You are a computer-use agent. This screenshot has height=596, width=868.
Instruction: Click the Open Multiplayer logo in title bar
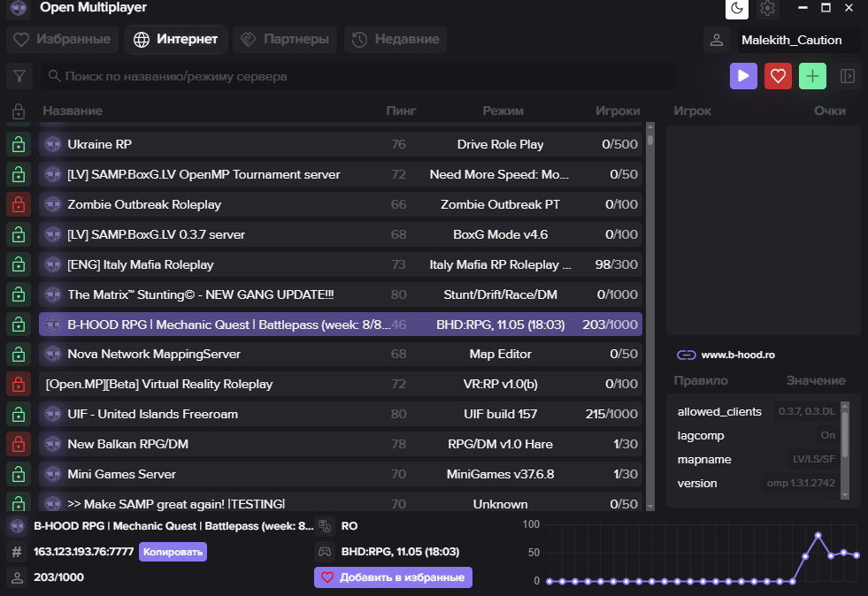coord(19,8)
